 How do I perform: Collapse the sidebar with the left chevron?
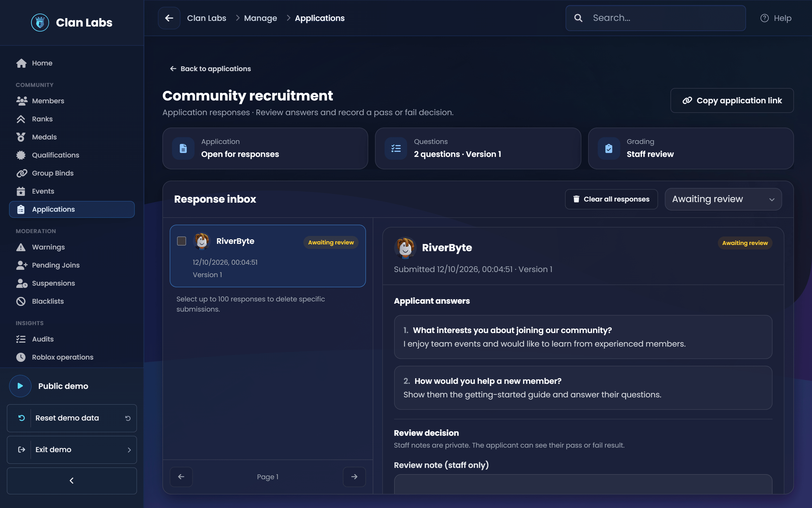tap(72, 481)
